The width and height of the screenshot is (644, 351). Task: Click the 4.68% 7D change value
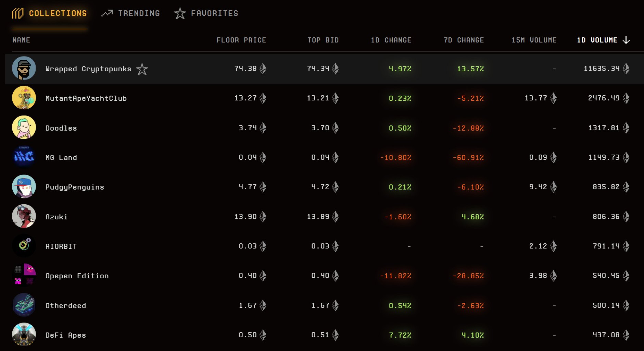(x=472, y=217)
